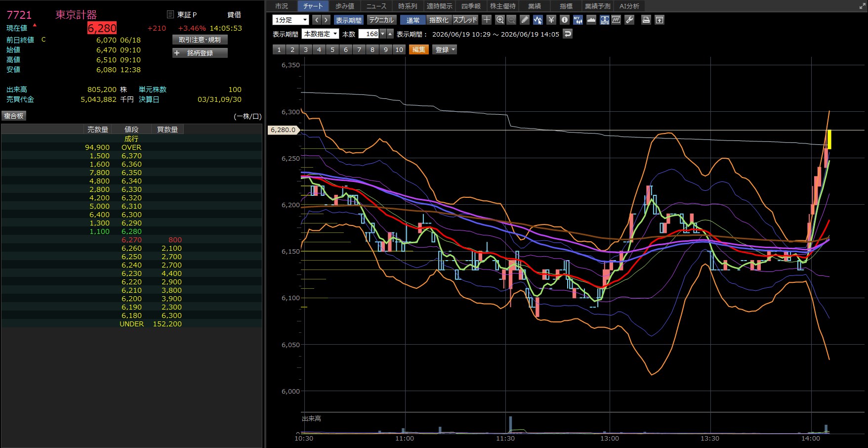Open the wrench settings icon

pos(629,20)
